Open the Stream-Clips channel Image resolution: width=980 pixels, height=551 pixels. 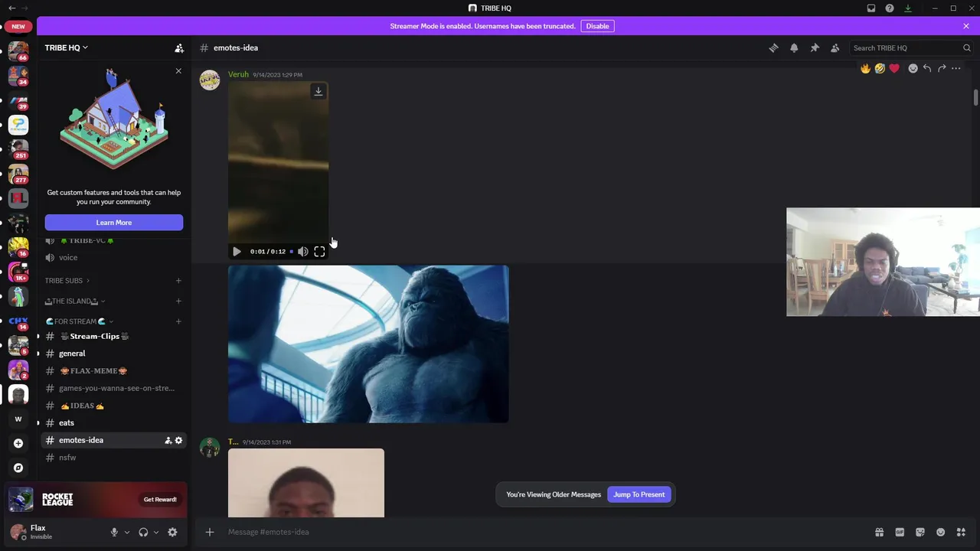113,336
